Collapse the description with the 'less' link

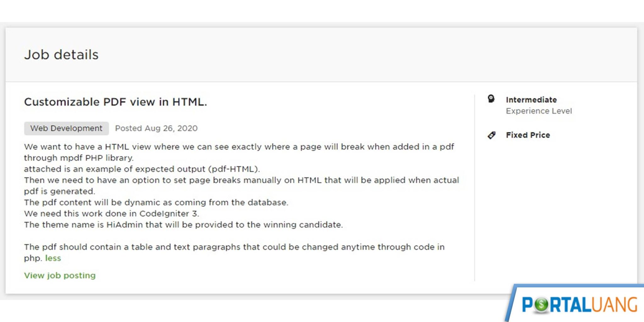tap(53, 258)
